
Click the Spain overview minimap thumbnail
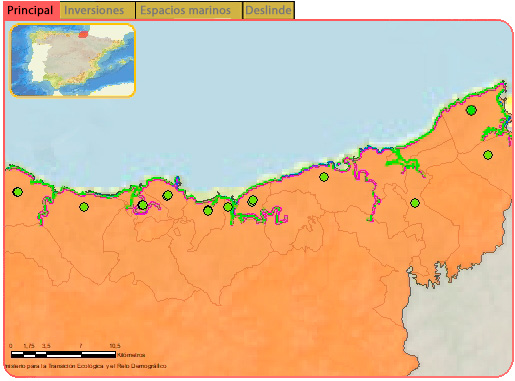pyautogui.click(x=72, y=60)
